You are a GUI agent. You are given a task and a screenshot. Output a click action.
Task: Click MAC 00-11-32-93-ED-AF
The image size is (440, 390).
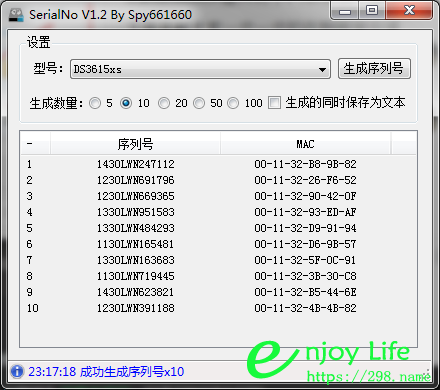pos(305,212)
